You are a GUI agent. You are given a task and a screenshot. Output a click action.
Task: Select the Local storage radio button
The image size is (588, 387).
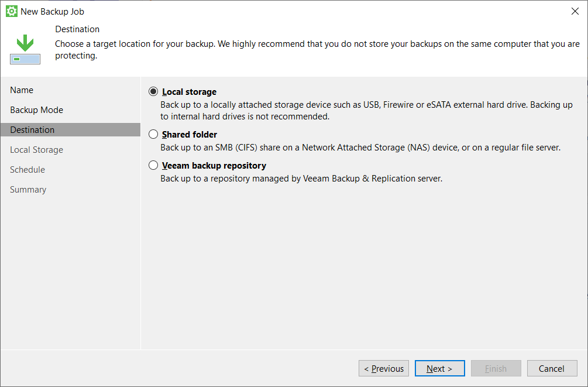153,92
